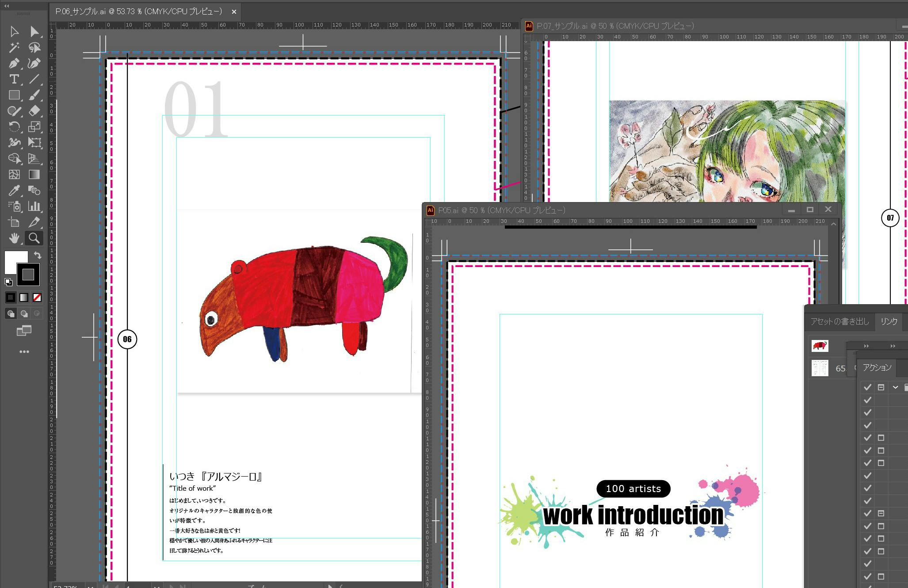Toggle the second action row checkmark
Image resolution: width=908 pixels, height=588 pixels.
867,400
